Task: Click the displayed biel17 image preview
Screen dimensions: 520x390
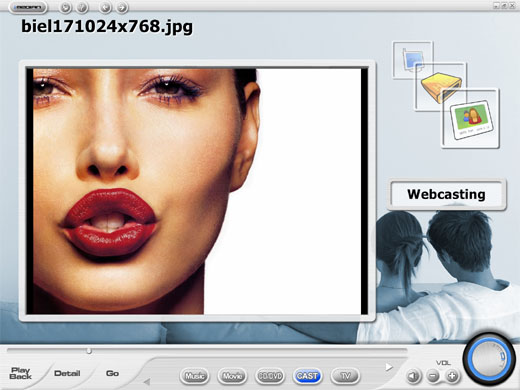Action: (197, 191)
